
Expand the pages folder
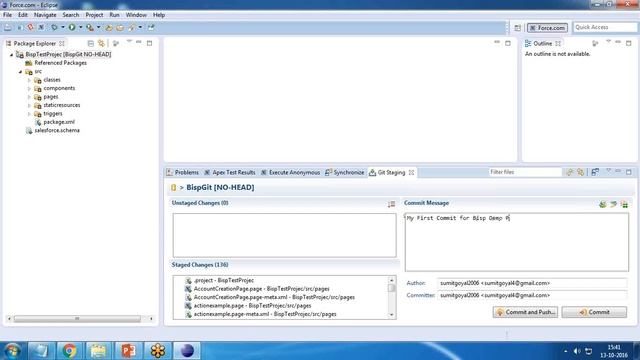29,97
